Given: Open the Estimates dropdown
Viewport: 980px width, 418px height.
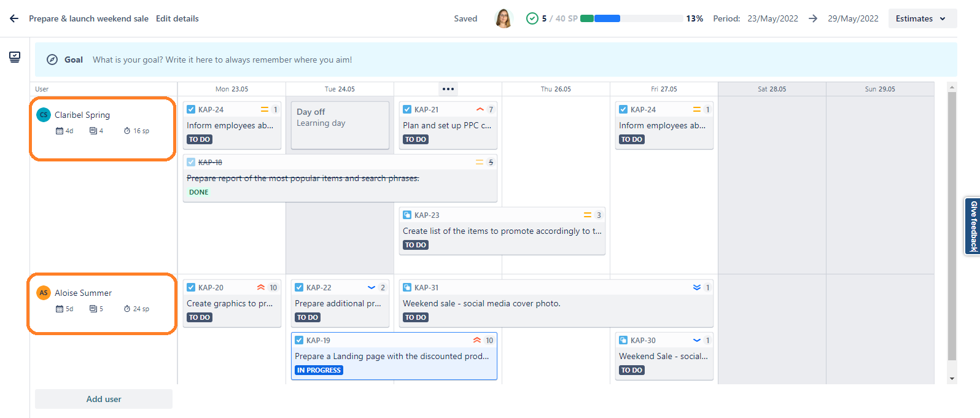Looking at the screenshot, I should click(x=922, y=18).
